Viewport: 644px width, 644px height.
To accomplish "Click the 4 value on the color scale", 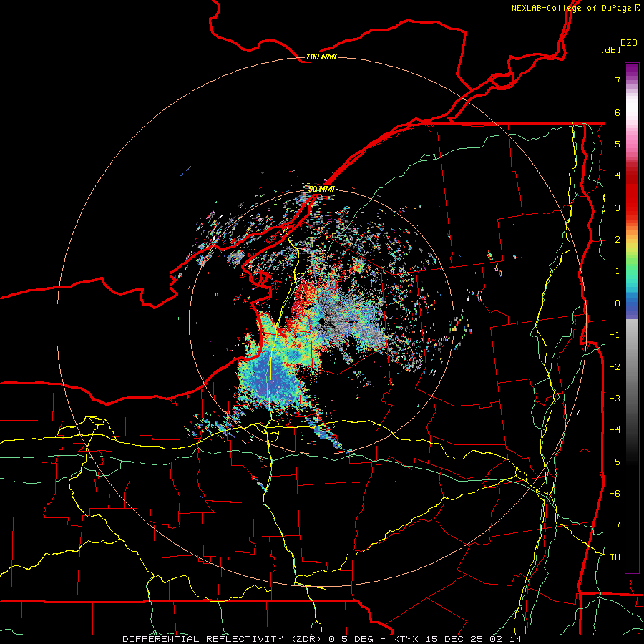I will (x=618, y=176).
